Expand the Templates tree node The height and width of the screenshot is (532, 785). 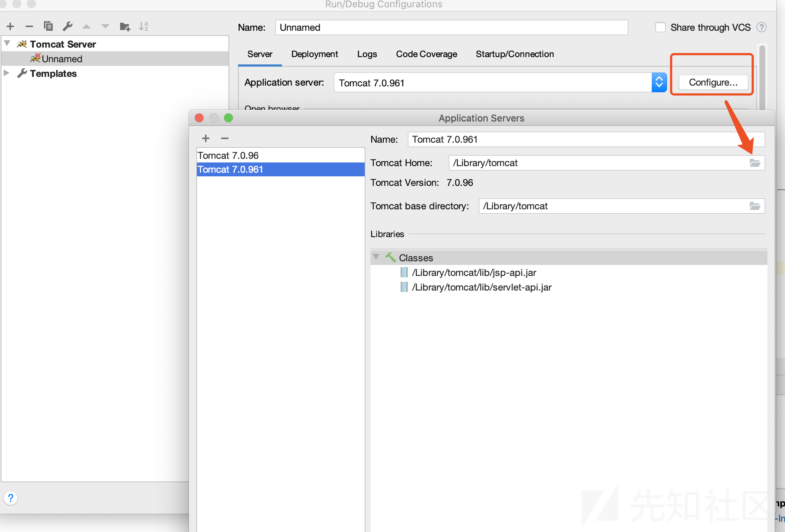[7, 73]
